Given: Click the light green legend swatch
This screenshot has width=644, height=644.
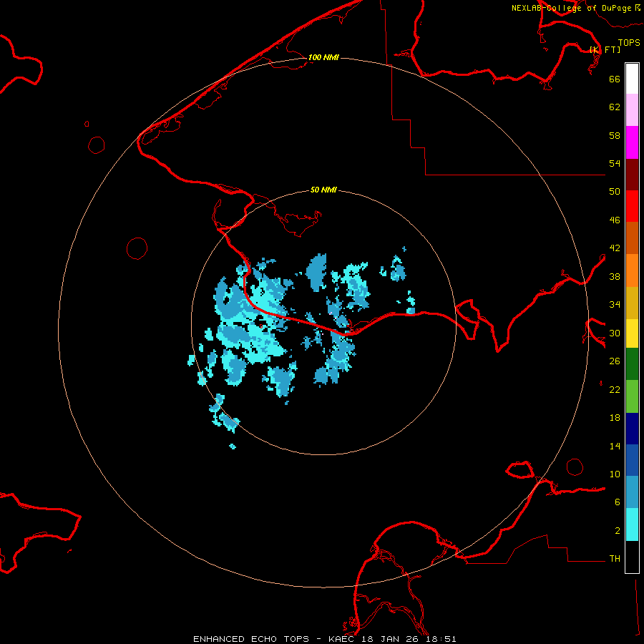Looking at the screenshot, I should pos(632,396).
